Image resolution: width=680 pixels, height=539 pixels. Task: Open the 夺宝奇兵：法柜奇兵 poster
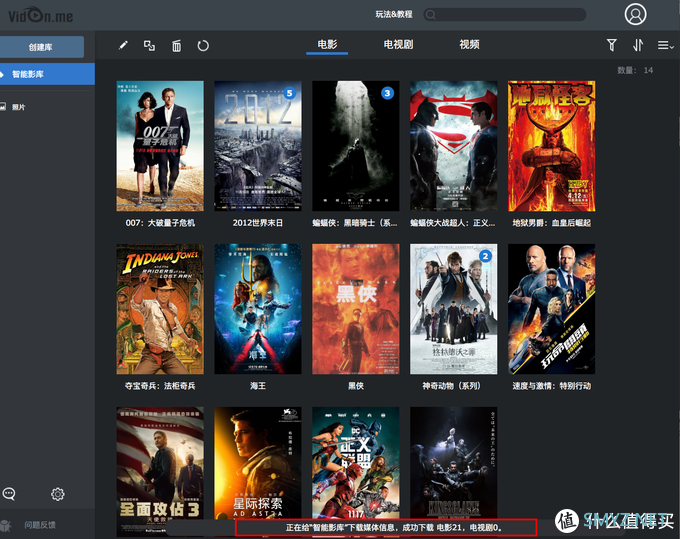point(160,309)
